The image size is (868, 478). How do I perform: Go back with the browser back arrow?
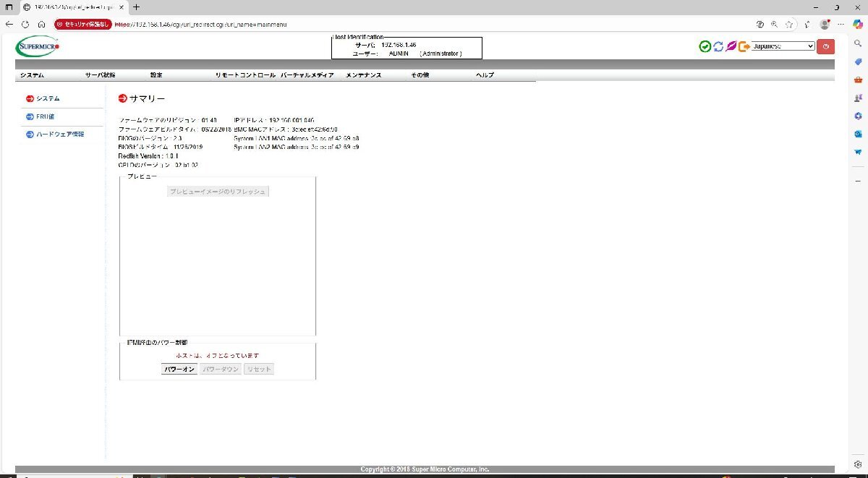point(9,24)
